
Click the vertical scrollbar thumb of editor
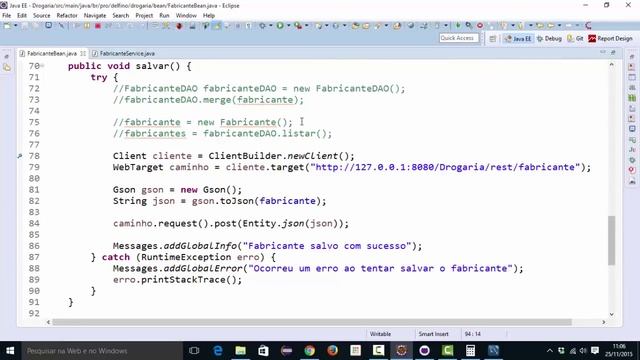click(x=611, y=240)
